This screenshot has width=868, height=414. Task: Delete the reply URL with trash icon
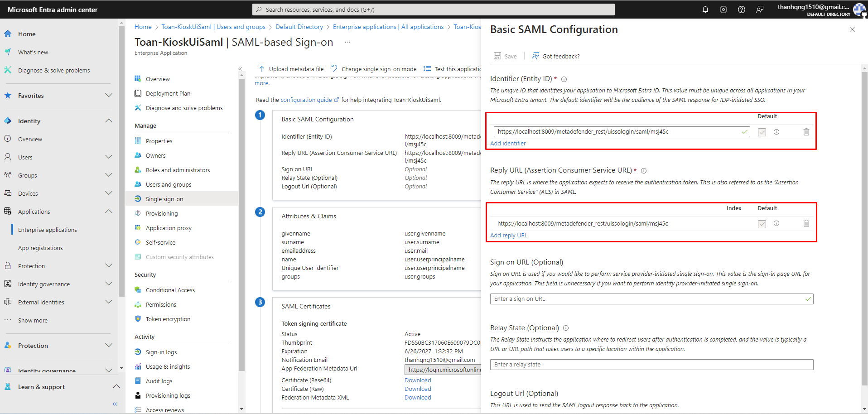click(806, 223)
